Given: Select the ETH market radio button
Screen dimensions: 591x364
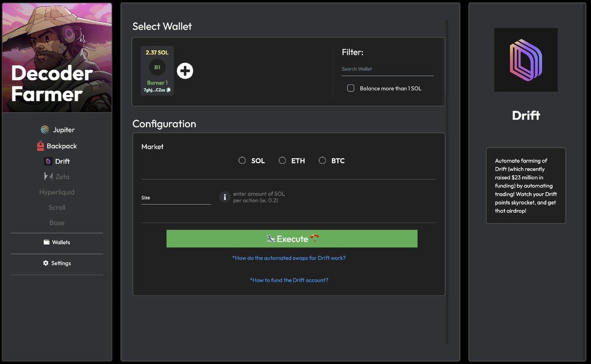Looking at the screenshot, I should pos(282,161).
